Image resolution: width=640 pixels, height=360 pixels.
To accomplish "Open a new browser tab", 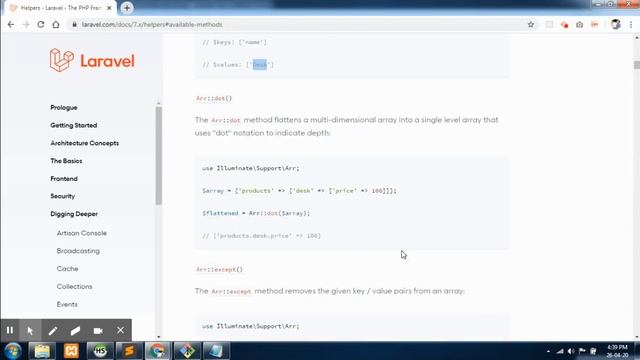I will click(127, 8).
